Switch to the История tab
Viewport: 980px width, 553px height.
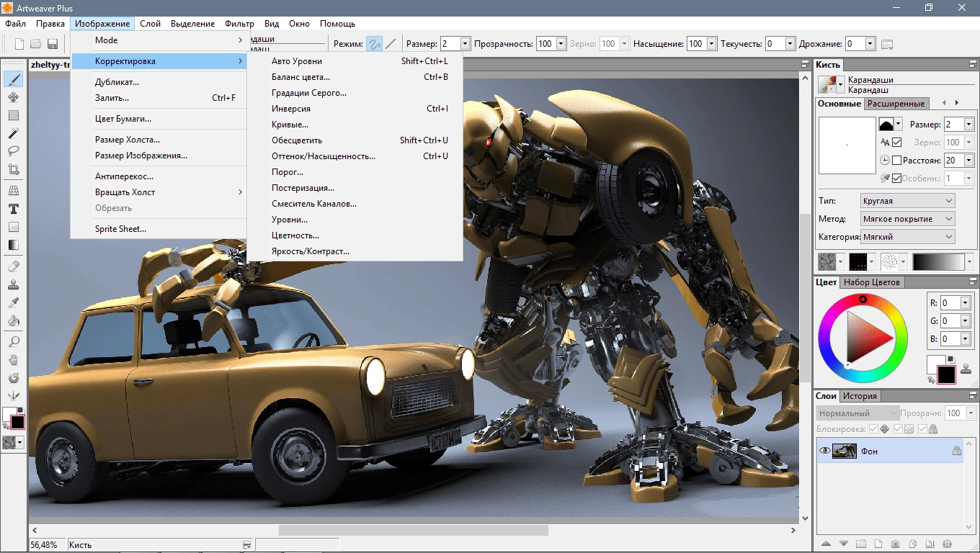tap(860, 396)
